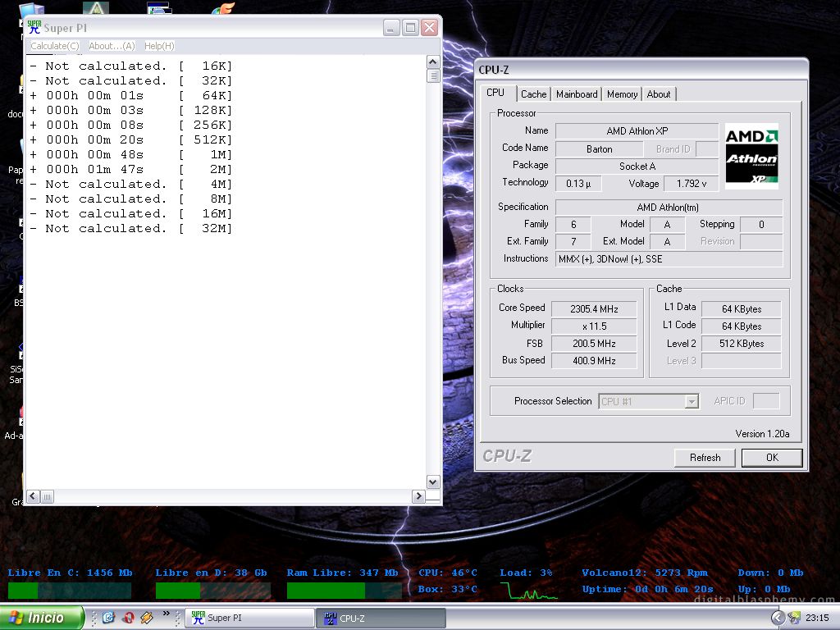Open the Calculate menu in Super PI
This screenshot has width=840, height=630.
coord(55,46)
